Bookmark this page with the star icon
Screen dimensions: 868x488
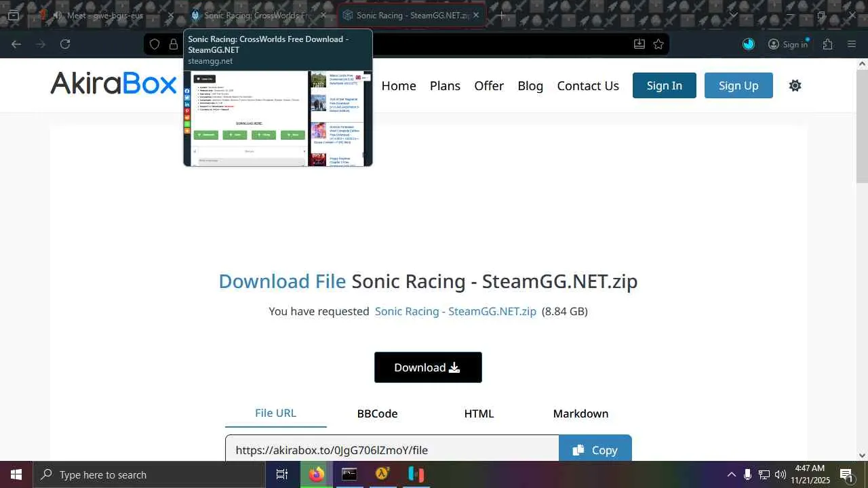658,44
